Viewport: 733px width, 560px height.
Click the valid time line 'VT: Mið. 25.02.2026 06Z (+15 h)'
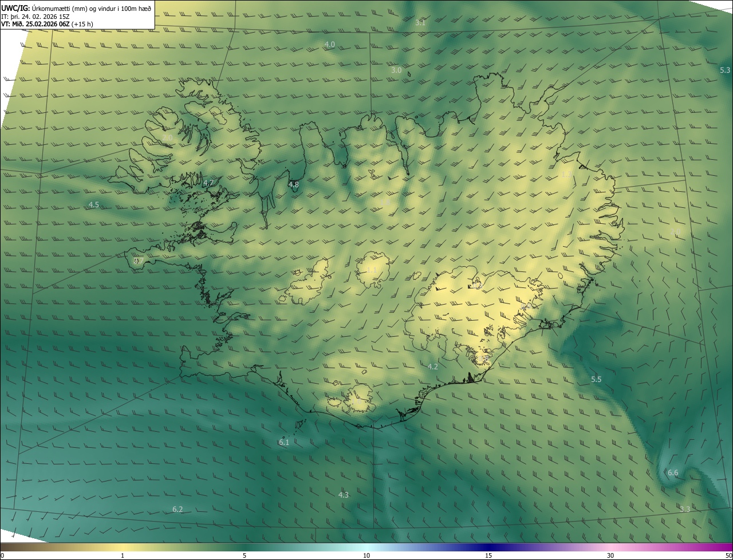pos(47,24)
